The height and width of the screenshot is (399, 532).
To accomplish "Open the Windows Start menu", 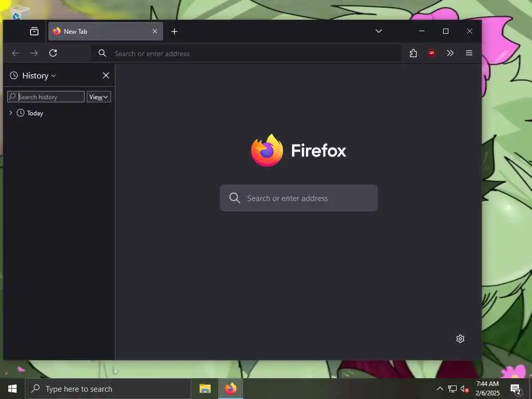I will point(12,389).
